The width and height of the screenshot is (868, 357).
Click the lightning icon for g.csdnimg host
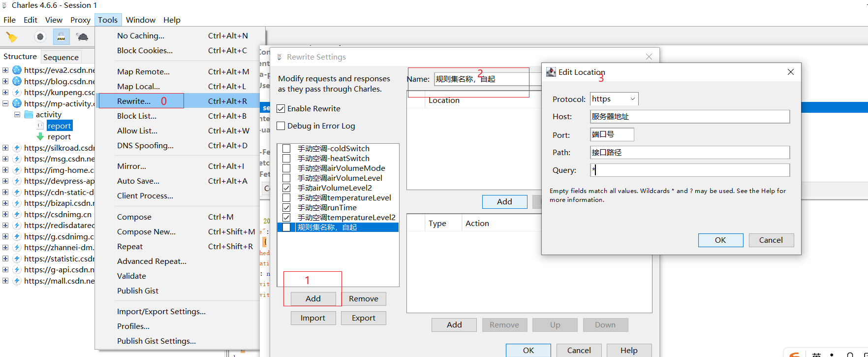pos(17,236)
